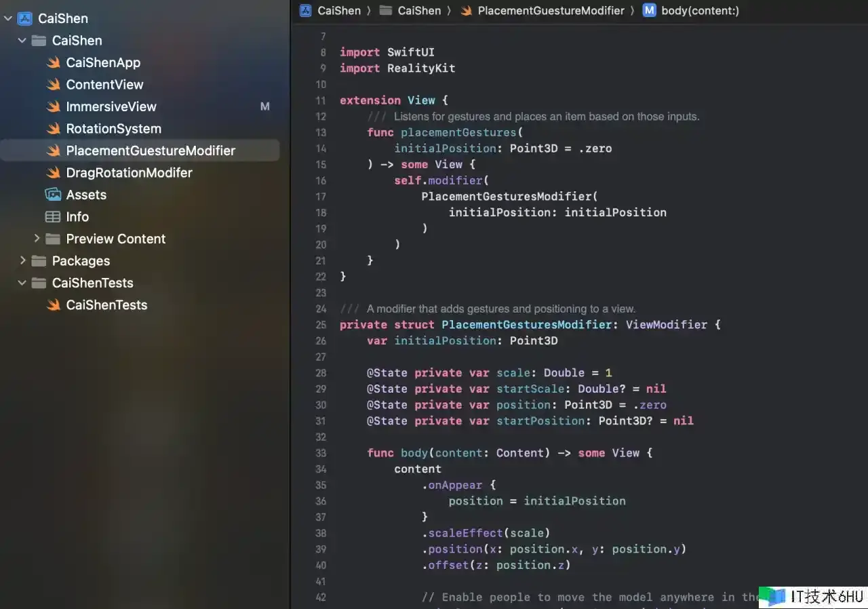Viewport: 868px width, 609px height.
Task: Select PlacementGuestureModifier in the breadcrumb bar
Action: pos(551,10)
